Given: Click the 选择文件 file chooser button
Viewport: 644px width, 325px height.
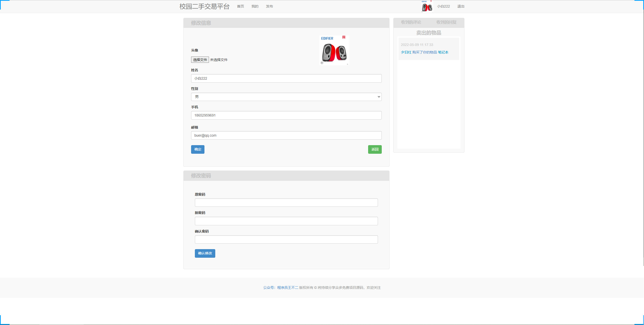Looking at the screenshot, I should click(200, 60).
